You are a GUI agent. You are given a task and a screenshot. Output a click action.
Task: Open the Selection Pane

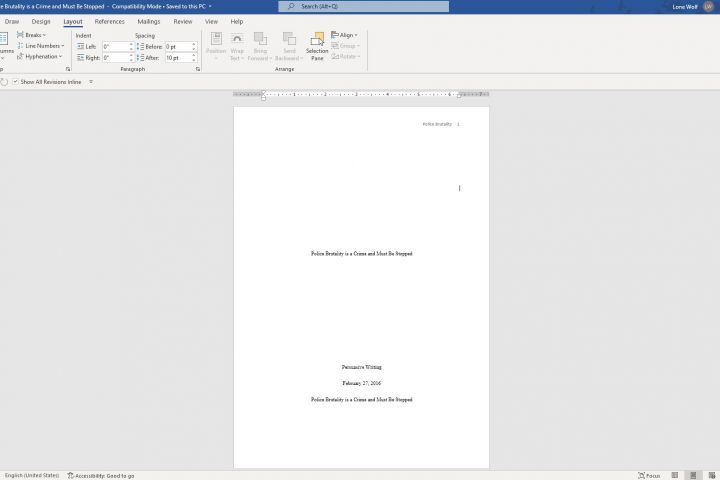tap(317, 46)
